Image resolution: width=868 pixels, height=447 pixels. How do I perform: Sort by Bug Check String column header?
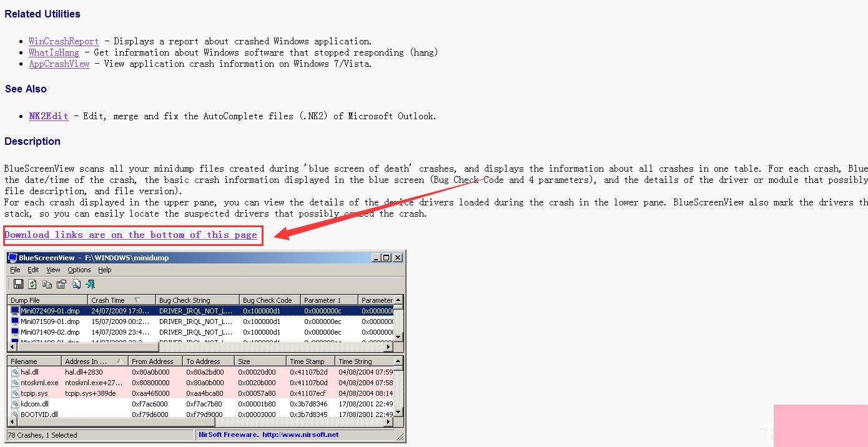(x=197, y=300)
